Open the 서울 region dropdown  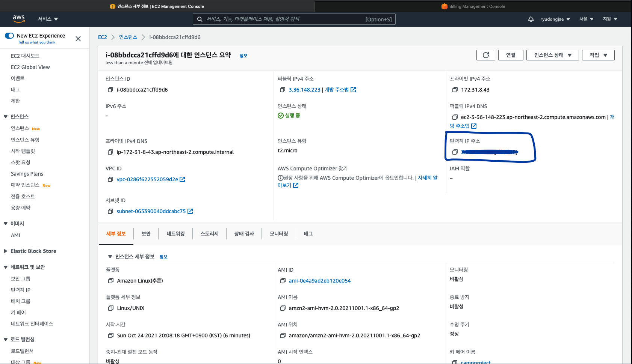[586, 19]
